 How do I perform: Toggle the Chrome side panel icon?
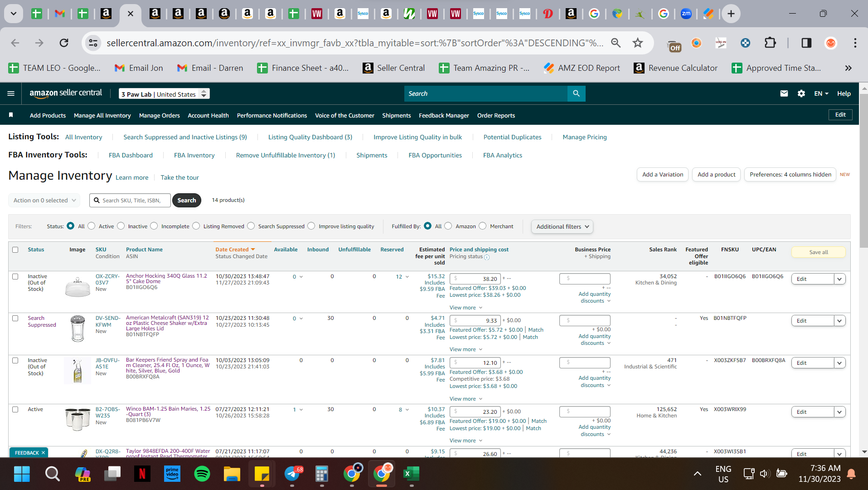click(806, 43)
